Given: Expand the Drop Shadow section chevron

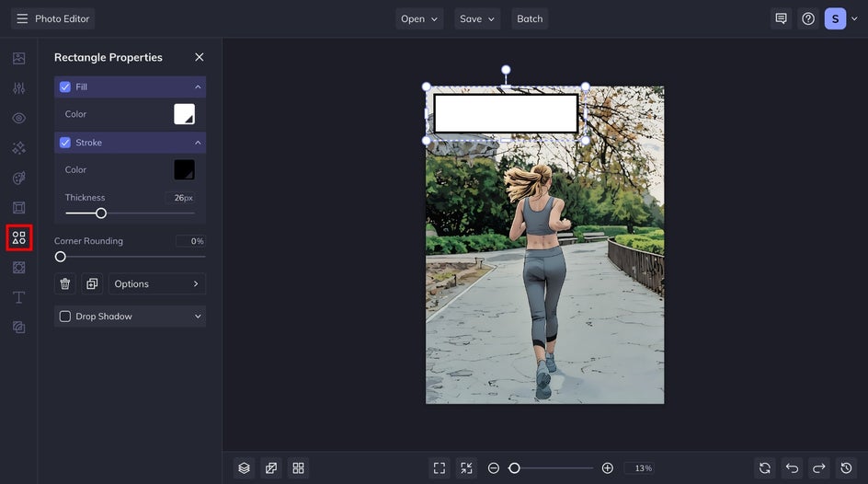Looking at the screenshot, I should point(198,317).
